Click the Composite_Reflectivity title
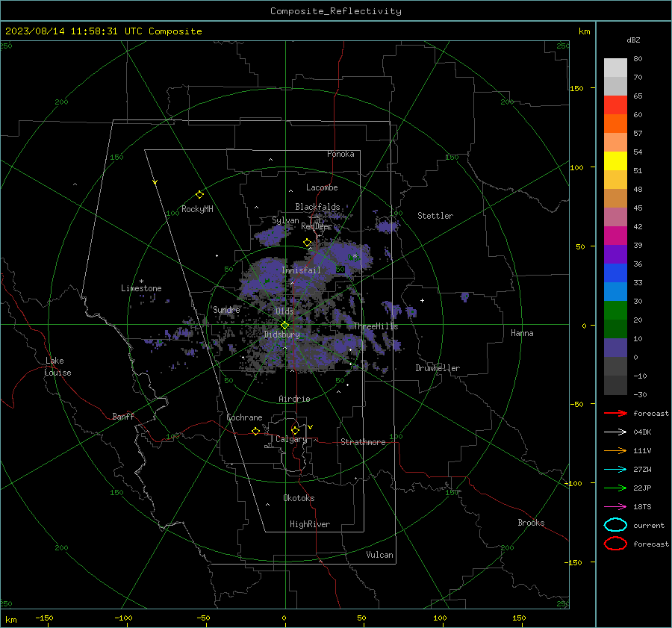Viewport: 672px width, 628px height. tap(336, 11)
